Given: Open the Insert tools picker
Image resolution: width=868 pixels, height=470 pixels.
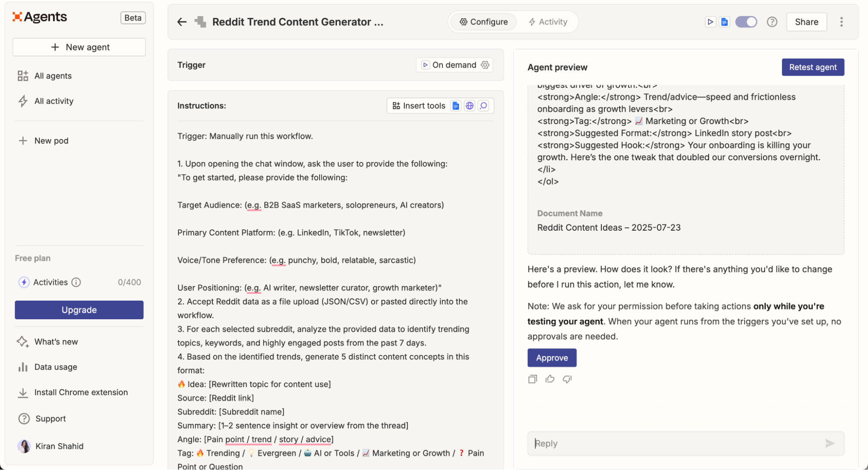Looking at the screenshot, I should coord(419,106).
